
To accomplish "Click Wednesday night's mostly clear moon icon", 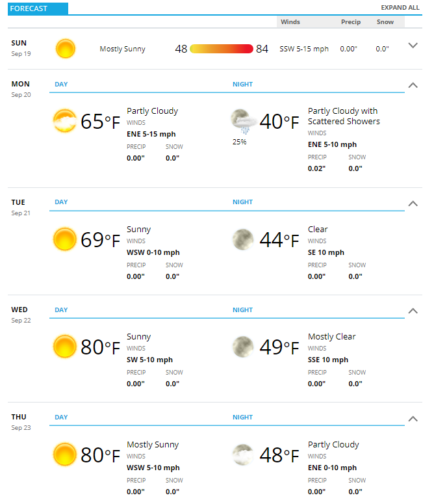I will tap(243, 347).
